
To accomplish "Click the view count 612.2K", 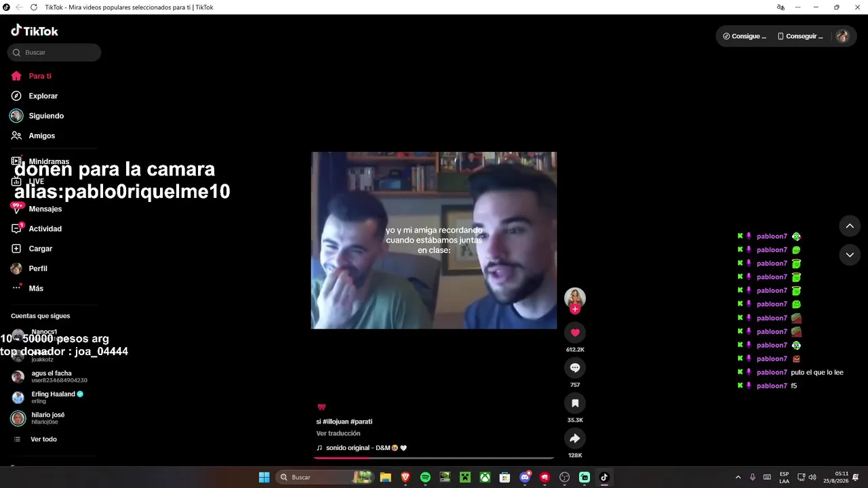I will (x=575, y=350).
